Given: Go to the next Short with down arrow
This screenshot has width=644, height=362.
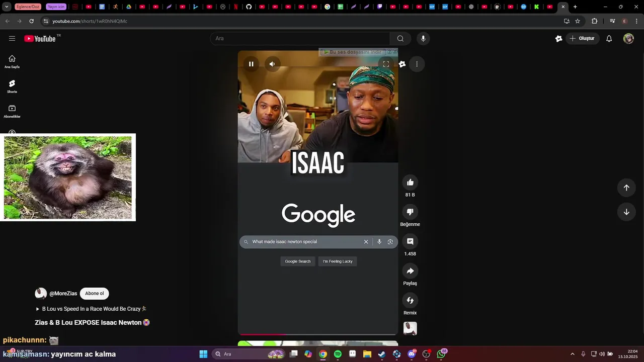Looking at the screenshot, I should 626,212.
